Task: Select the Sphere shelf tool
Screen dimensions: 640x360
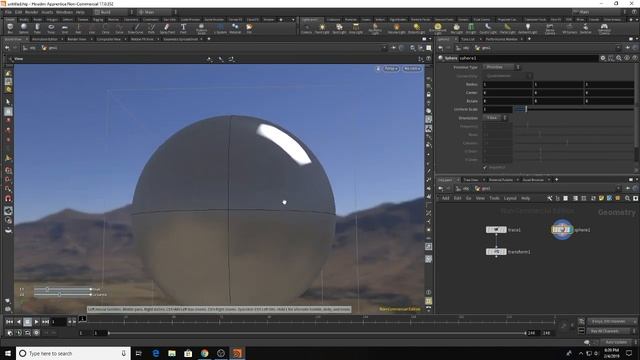Action: 24,28
